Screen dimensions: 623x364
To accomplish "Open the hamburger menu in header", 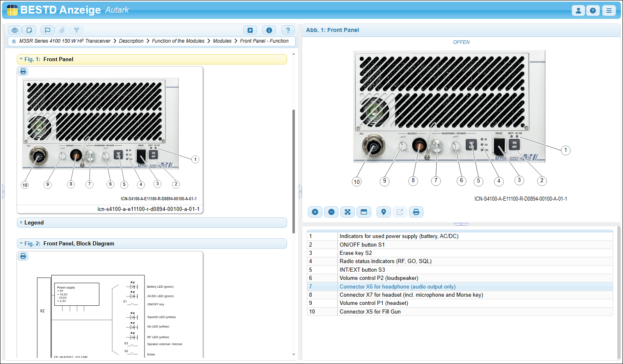I will (x=609, y=11).
